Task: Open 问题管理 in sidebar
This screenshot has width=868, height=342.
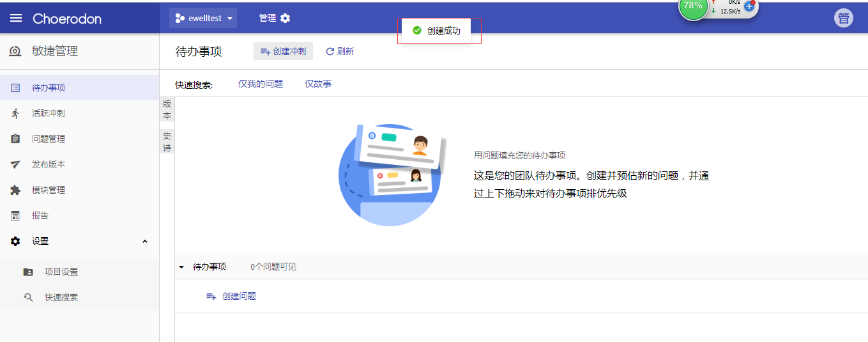Action: click(x=80, y=139)
